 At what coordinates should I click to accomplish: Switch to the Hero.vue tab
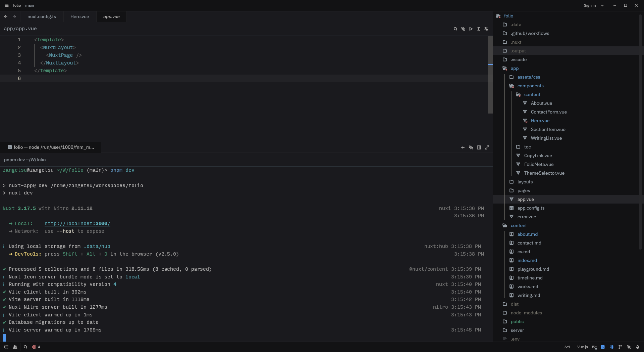(x=80, y=16)
